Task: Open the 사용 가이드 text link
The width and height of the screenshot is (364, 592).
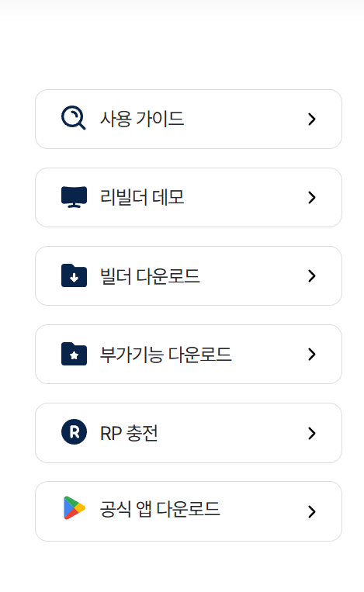Action: pyautogui.click(x=142, y=119)
